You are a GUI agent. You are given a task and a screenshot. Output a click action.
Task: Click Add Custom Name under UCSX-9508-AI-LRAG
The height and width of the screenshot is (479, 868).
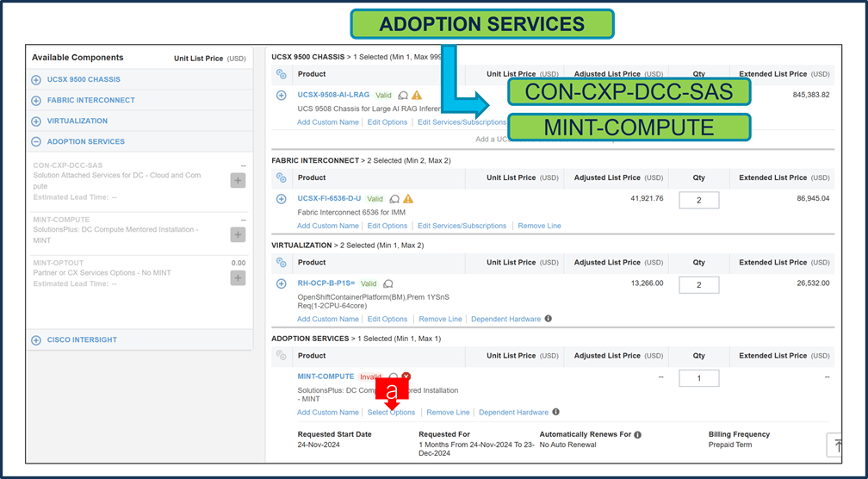pyautogui.click(x=328, y=121)
